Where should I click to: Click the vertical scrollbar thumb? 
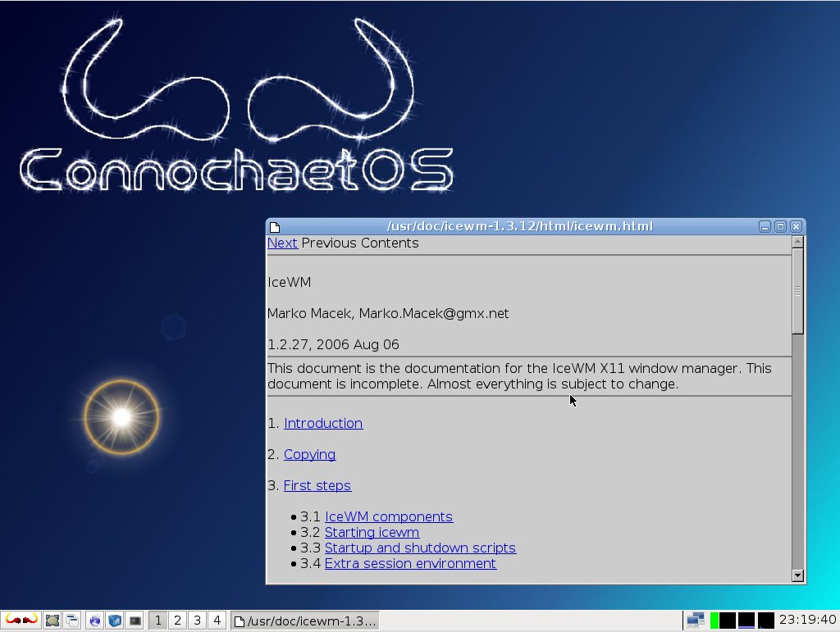click(x=797, y=291)
